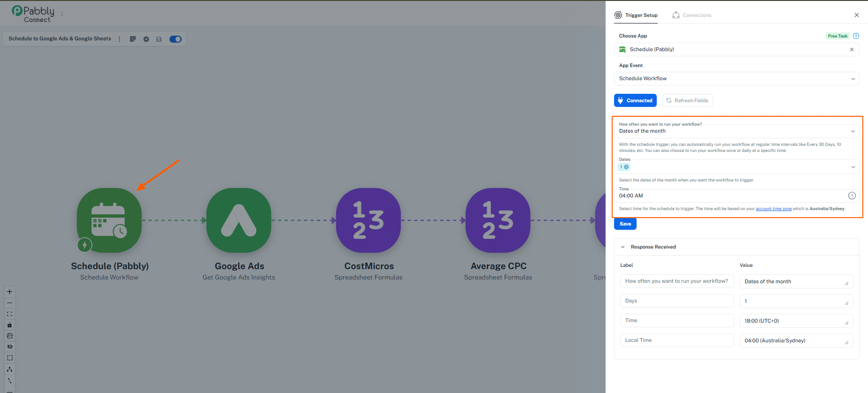Viewport: 868px width, 393px height.
Task: Click the Save button
Action: coord(625,224)
